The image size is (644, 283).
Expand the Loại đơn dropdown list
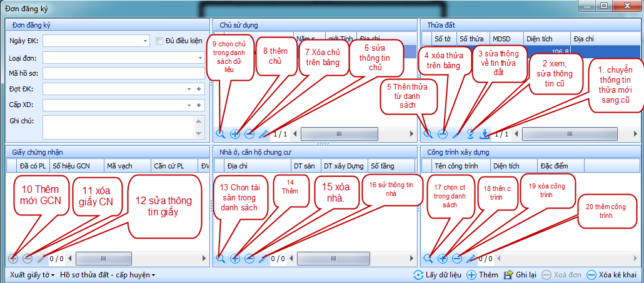tap(200, 58)
